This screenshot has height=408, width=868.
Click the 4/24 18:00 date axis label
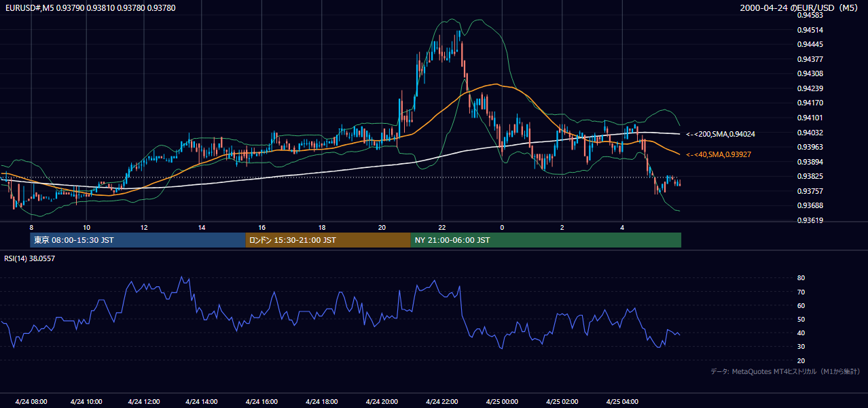click(x=322, y=402)
